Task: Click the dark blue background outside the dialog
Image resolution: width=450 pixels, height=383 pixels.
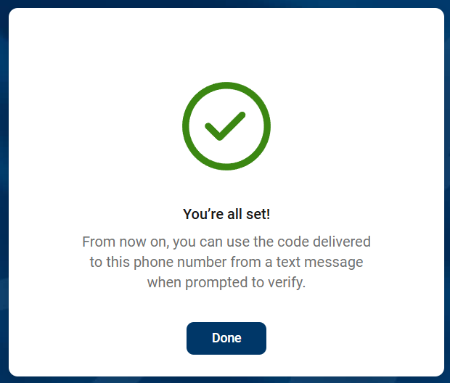Action: (3, 192)
